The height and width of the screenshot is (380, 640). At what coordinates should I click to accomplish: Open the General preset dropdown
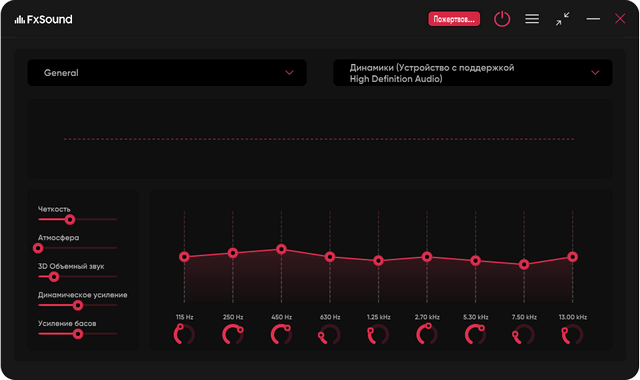(167, 73)
